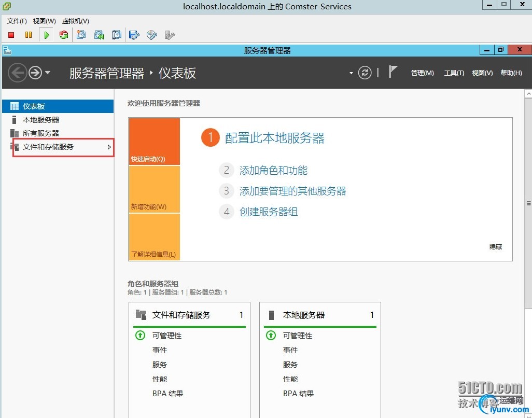Click the green Play VM toolbar icon
This screenshot has width=532, height=418.
[47, 35]
